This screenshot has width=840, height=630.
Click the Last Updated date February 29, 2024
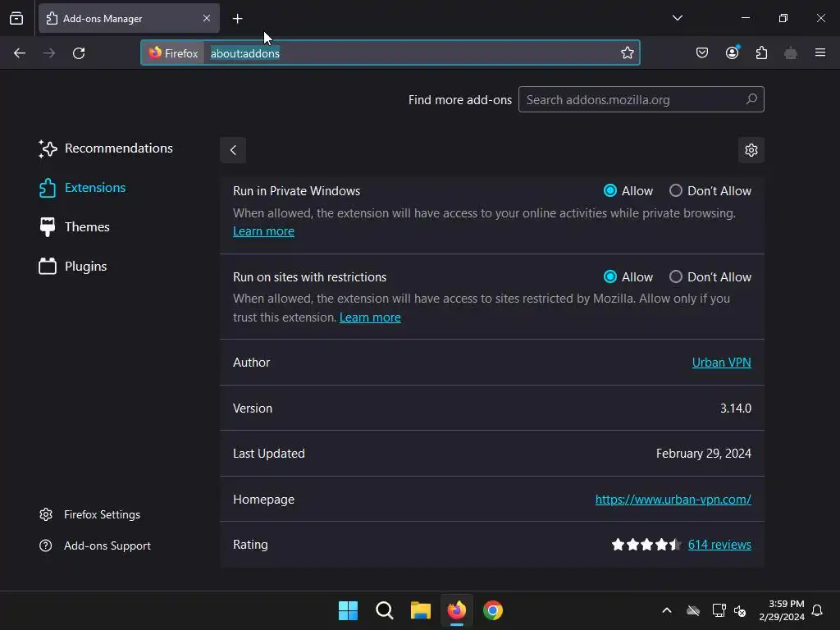[703, 454]
